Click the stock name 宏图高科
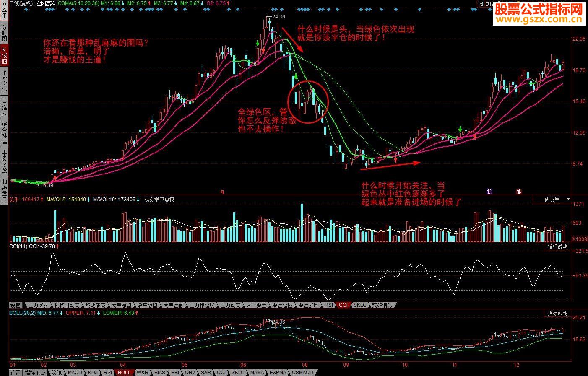Screen dimensions: 588x376 [x=46, y=3]
